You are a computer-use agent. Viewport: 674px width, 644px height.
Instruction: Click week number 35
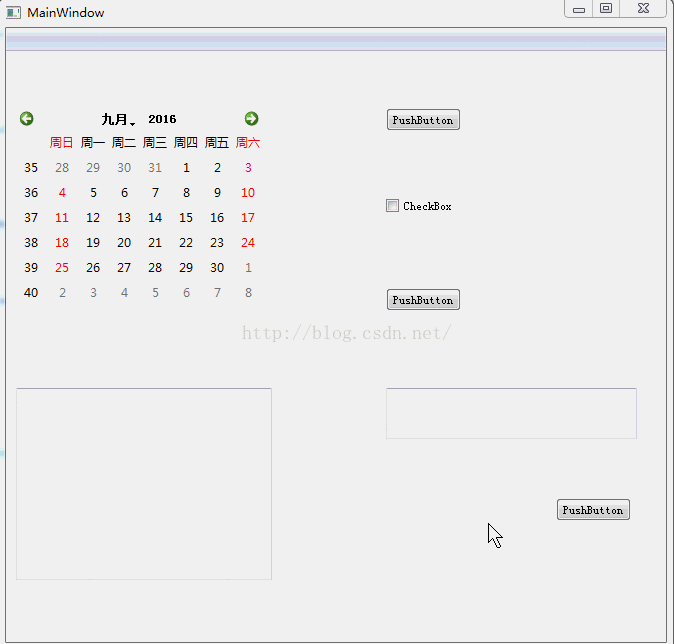31,168
